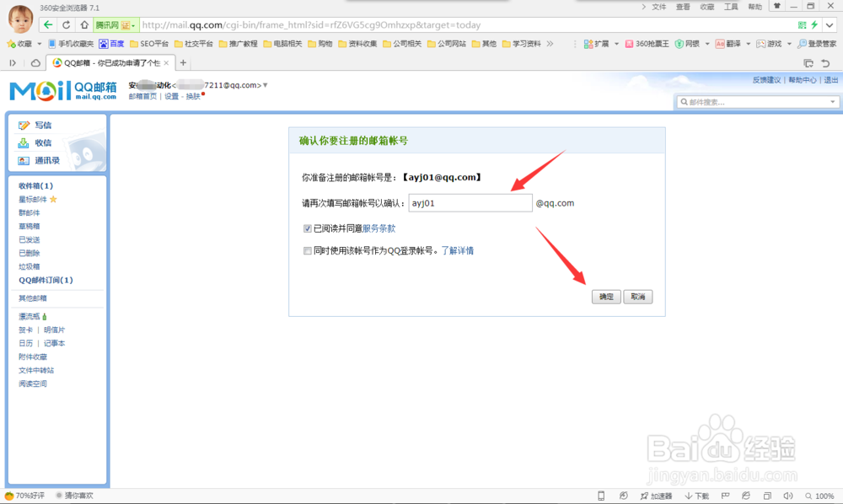The width and height of the screenshot is (843, 504).
Task: Open the 网银 shield extension
Action: pyautogui.click(x=679, y=44)
